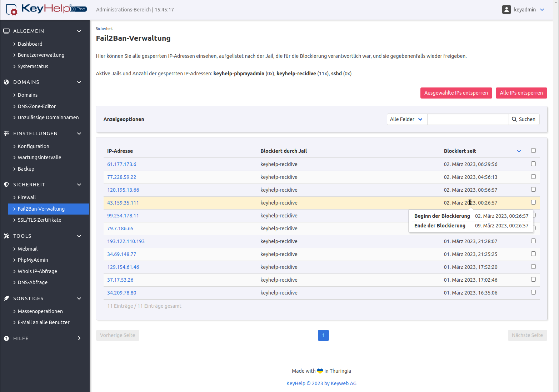Click the shield icon beside SICHERHEIT
The width and height of the screenshot is (559, 392).
[6, 185]
